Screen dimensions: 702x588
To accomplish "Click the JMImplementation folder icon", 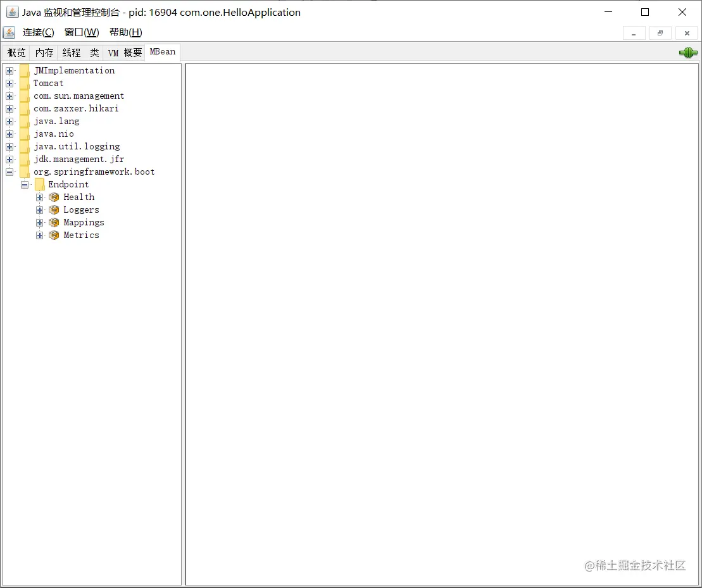I will point(25,71).
